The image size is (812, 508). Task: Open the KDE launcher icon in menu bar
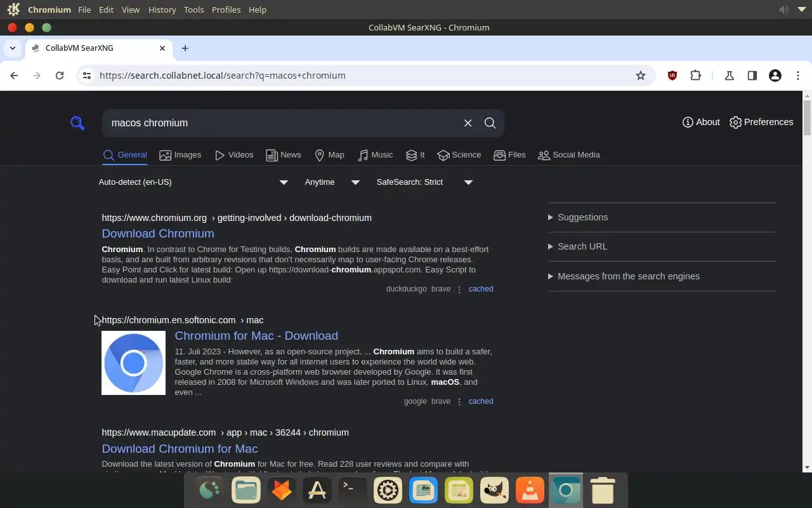[x=13, y=10]
